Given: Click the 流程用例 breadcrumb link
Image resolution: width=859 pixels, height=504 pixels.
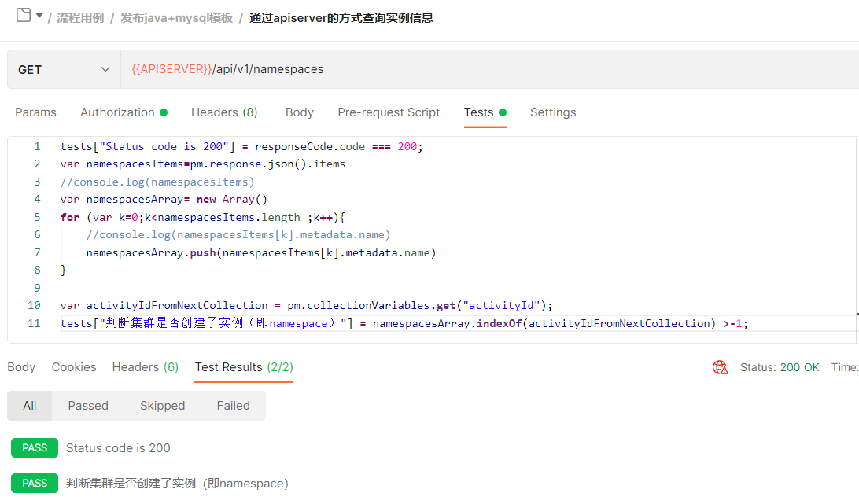Looking at the screenshot, I should point(80,18).
